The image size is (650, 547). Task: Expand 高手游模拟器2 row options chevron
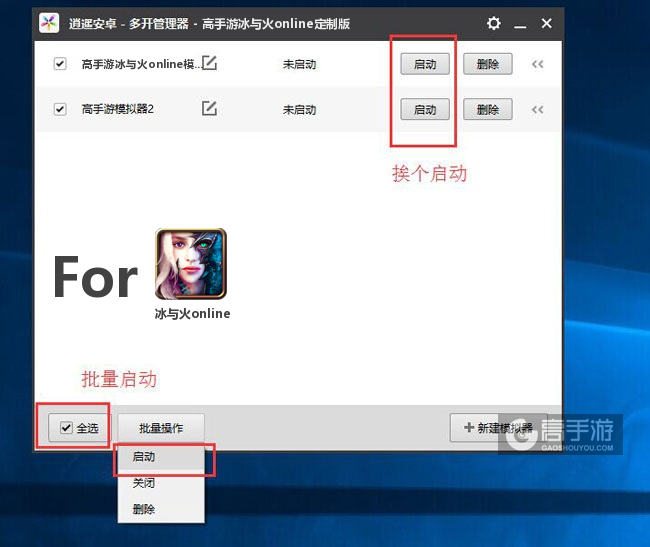[537, 110]
